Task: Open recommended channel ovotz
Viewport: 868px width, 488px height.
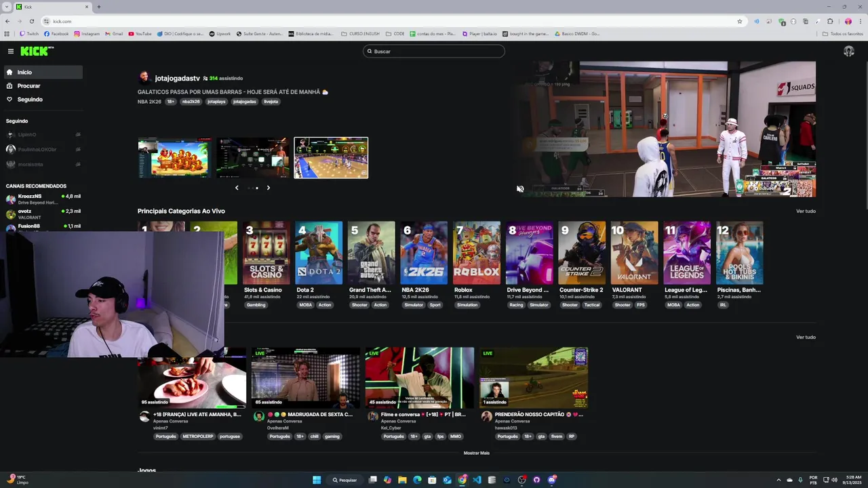Action: pos(42,213)
